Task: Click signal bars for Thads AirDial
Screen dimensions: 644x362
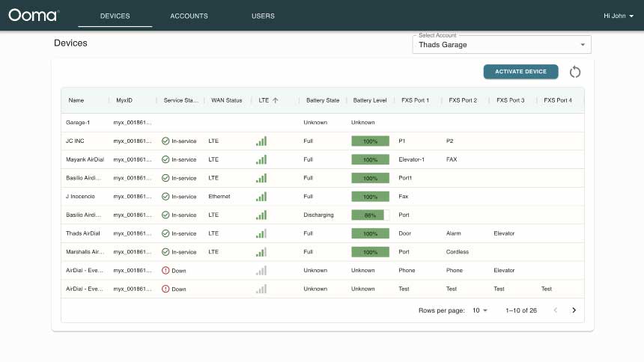Action: (x=261, y=233)
